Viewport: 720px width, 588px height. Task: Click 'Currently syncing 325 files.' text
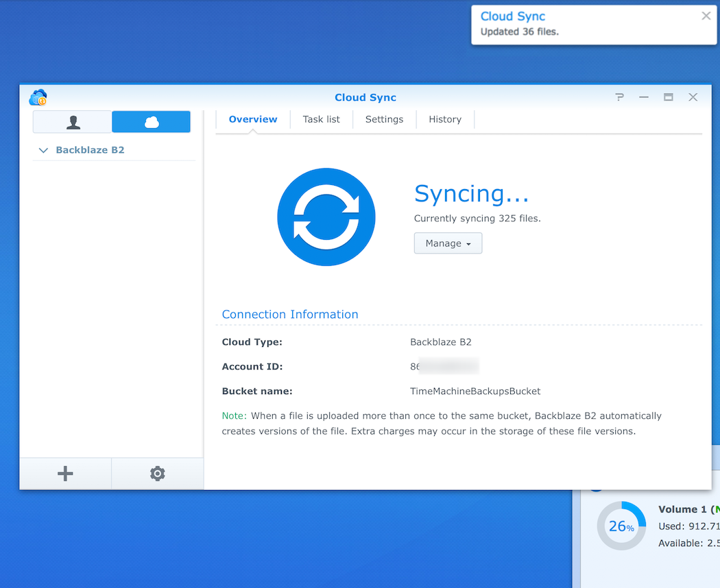[x=477, y=219]
